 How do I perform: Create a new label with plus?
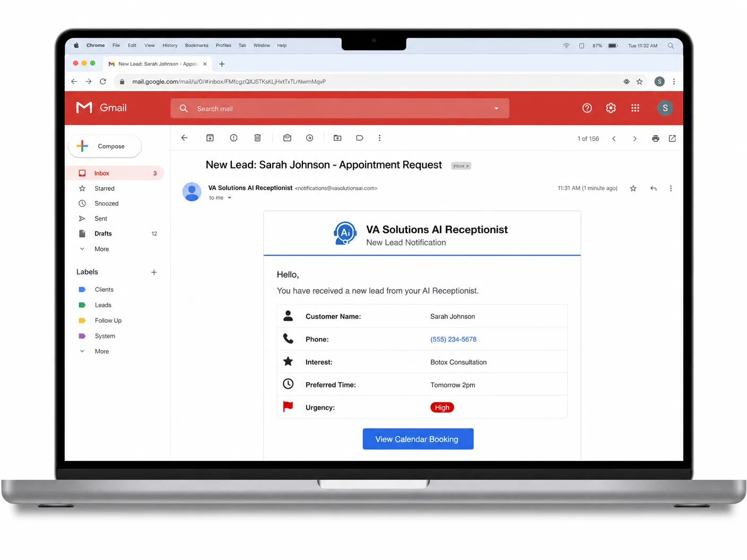154,272
